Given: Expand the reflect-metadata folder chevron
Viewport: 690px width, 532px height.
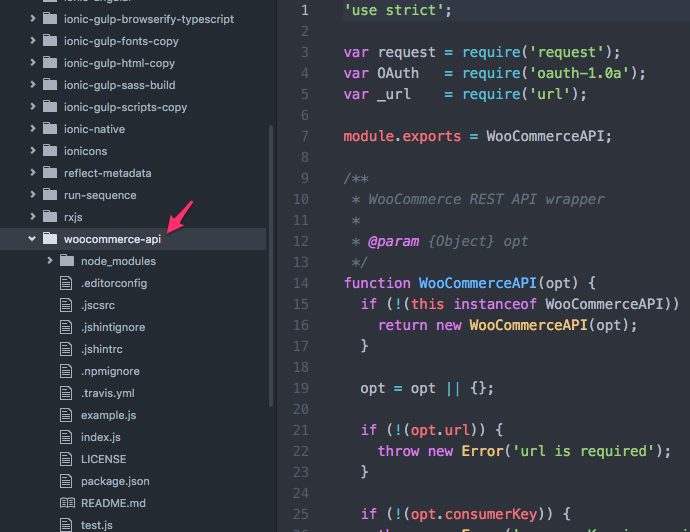Looking at the screenshot, I should 33,172.
